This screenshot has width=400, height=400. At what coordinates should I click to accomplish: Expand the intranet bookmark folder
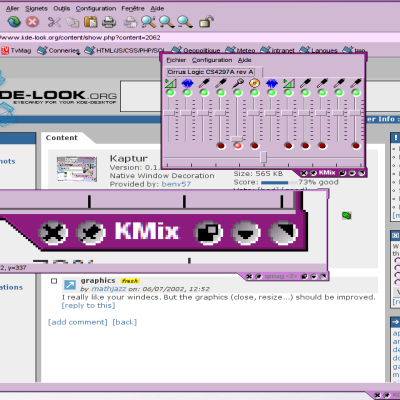coord(277,50)
